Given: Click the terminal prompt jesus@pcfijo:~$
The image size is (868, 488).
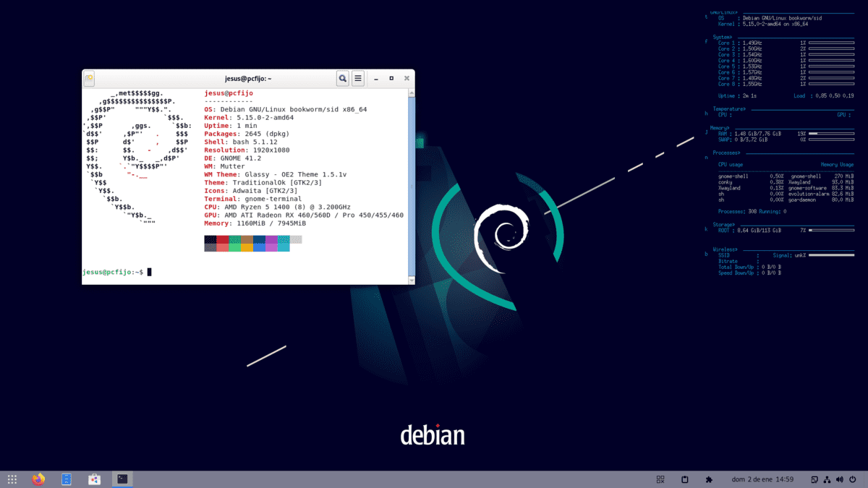Looking at the screenshot, I should pos(113,272).
